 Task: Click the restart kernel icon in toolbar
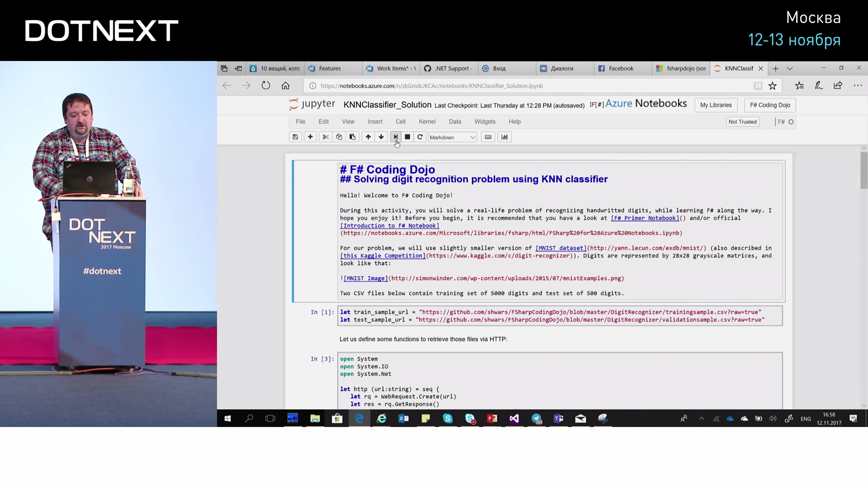click(420, 137)
